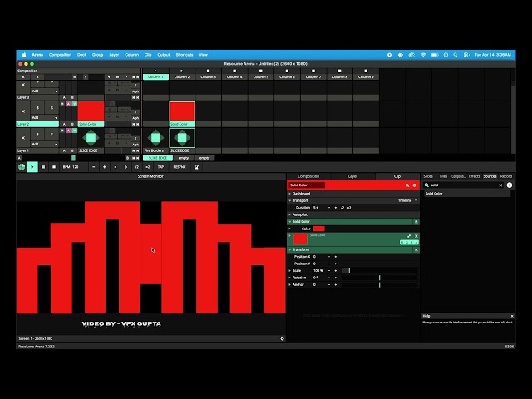
Task: Open Layer 1 blend mode Add dropdown
Action: (44, 144)
